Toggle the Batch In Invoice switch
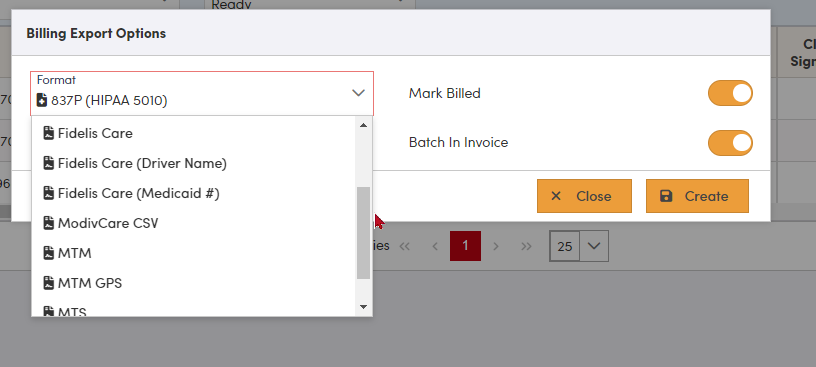 (730, 143)
